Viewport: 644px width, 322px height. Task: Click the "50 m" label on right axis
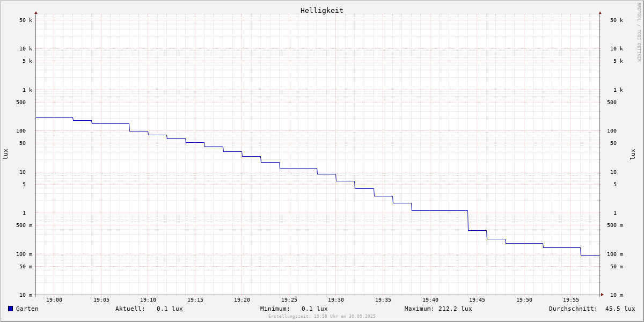[617, 267]
